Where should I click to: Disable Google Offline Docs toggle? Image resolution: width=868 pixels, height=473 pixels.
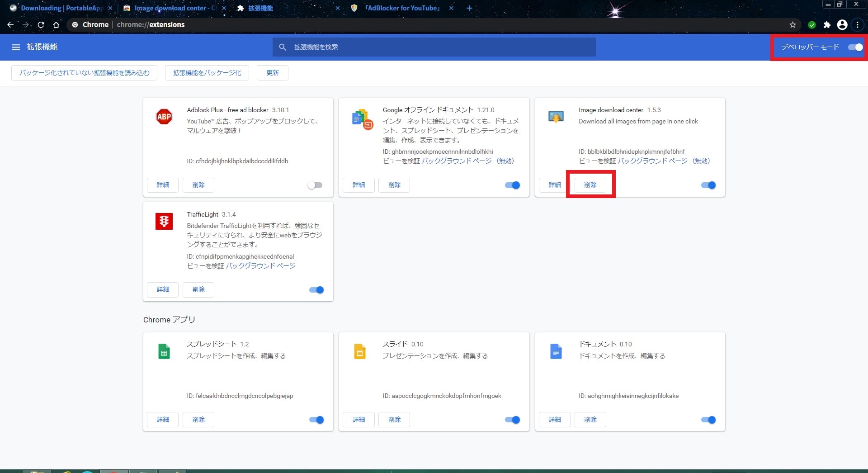click(x=512, y=185)
